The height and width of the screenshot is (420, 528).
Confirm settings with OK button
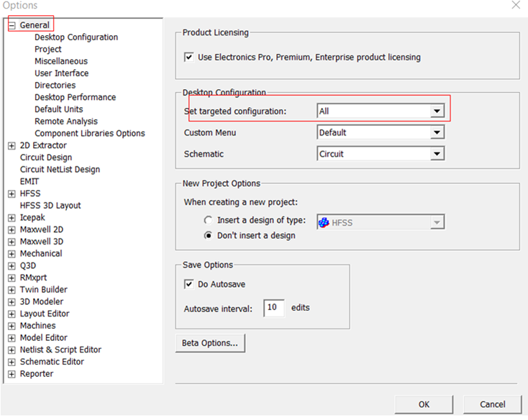click(424, 404)
